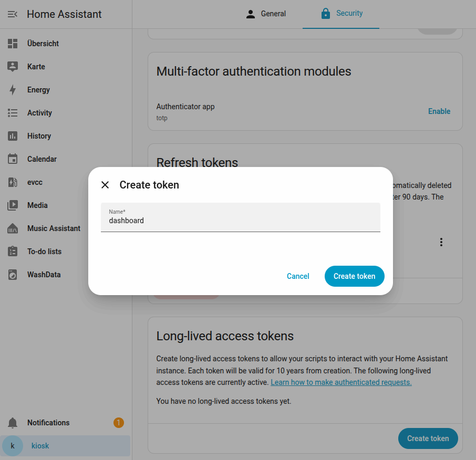Open the refresh token three-dot menu
This screenshot has width=476, height=460.
pos(441,242)
